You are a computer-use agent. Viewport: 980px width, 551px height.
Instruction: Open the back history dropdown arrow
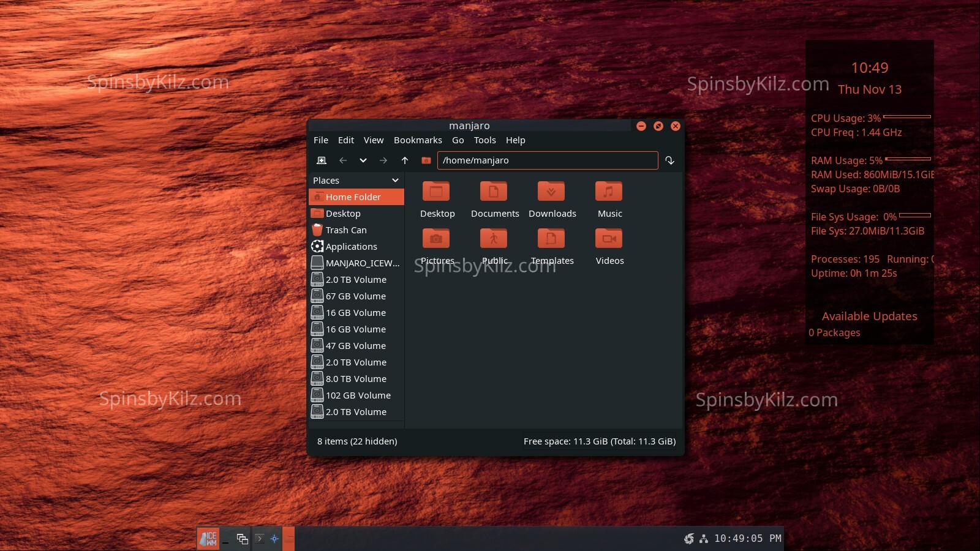coord(363,160)
